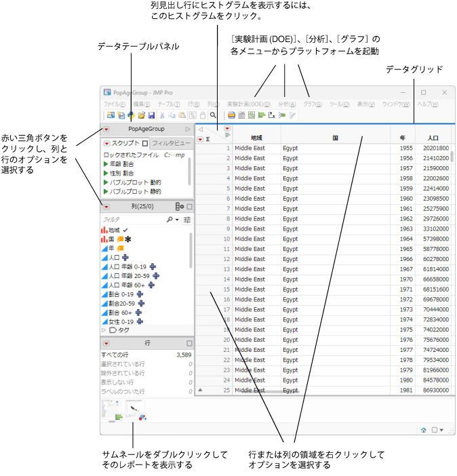This screenshot has width=457, height=476.
Task: Click the header histogram icon in grid corner
Action: [227, 136]
